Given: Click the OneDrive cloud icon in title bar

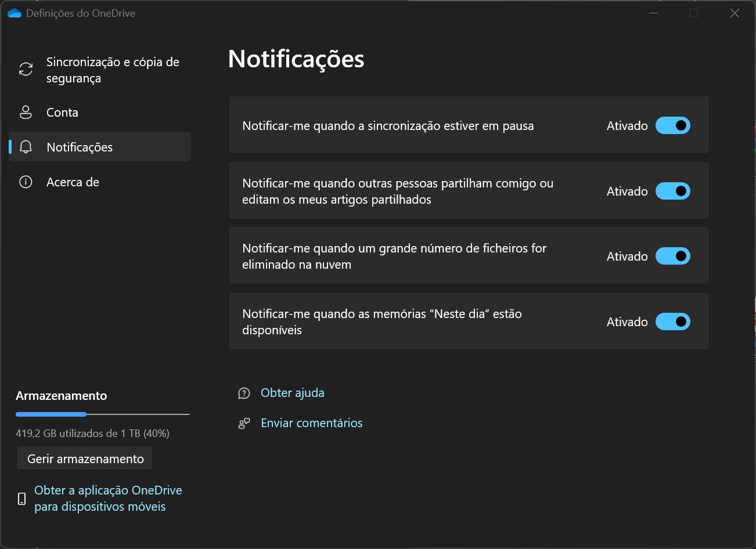Looking at the screenshot, I should [x=15, y=13].
